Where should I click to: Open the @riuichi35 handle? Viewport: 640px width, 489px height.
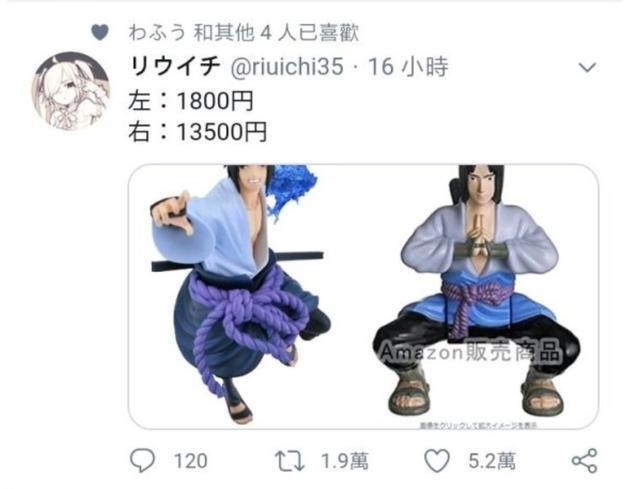point(287,67)
